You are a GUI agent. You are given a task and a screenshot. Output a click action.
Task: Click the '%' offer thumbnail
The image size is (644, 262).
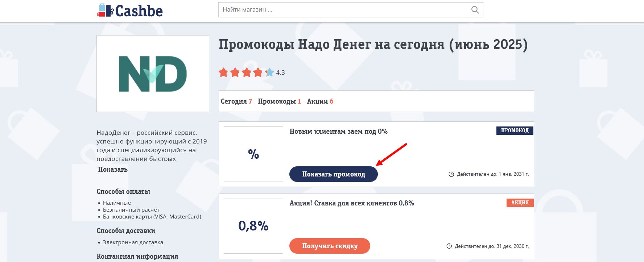(x=253, y=154)
